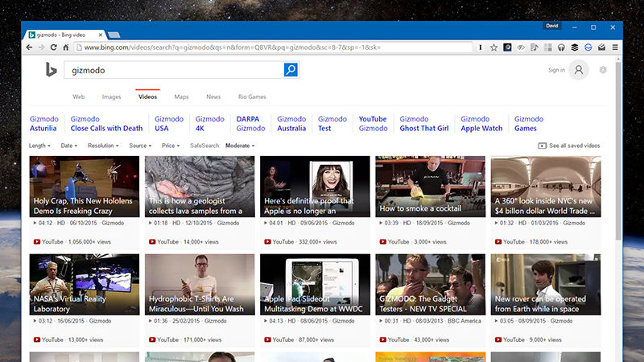Screen dimensions: 644x362
Task: Switch to the Images tab
Action: 112,97
